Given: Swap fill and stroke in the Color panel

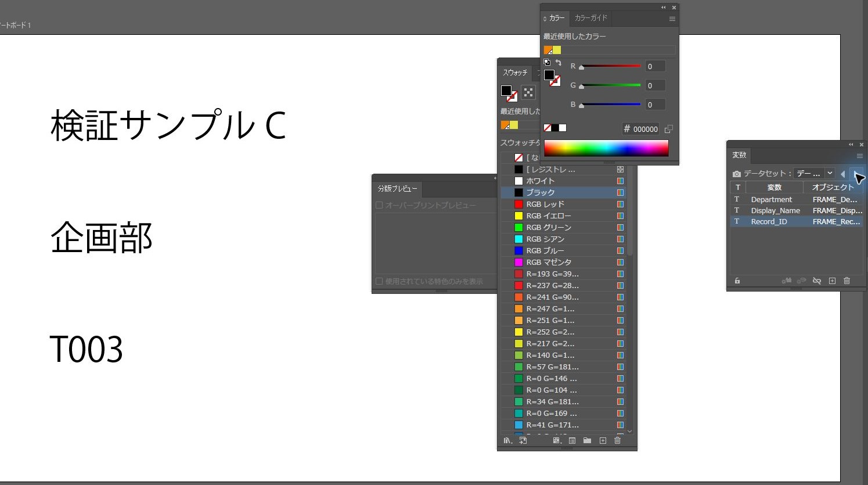Looking at the screenshot, I should pyautogui.click(x=558, y=62).
